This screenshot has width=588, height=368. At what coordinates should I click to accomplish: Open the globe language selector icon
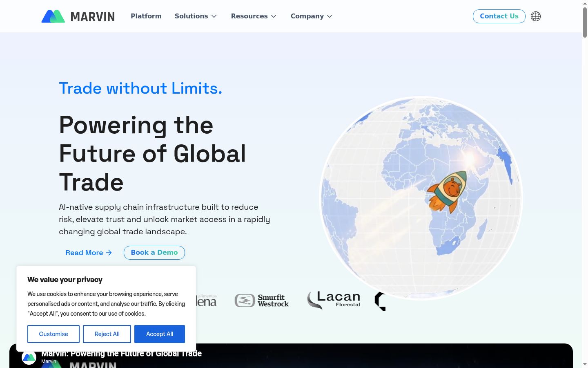coord(536,16)
